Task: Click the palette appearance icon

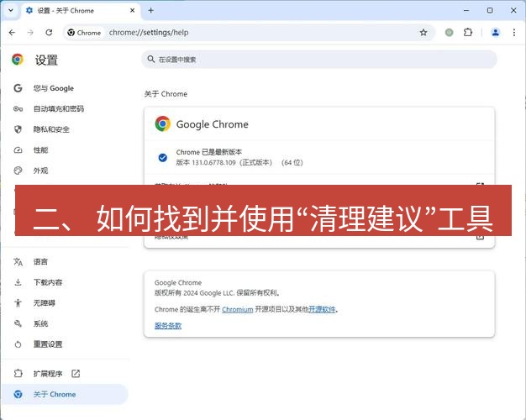Action: (18, 171)
